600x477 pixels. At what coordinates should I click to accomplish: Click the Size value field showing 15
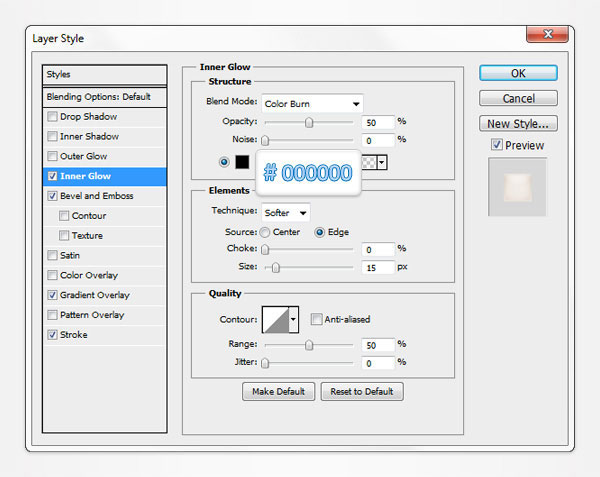coord(378,268)
